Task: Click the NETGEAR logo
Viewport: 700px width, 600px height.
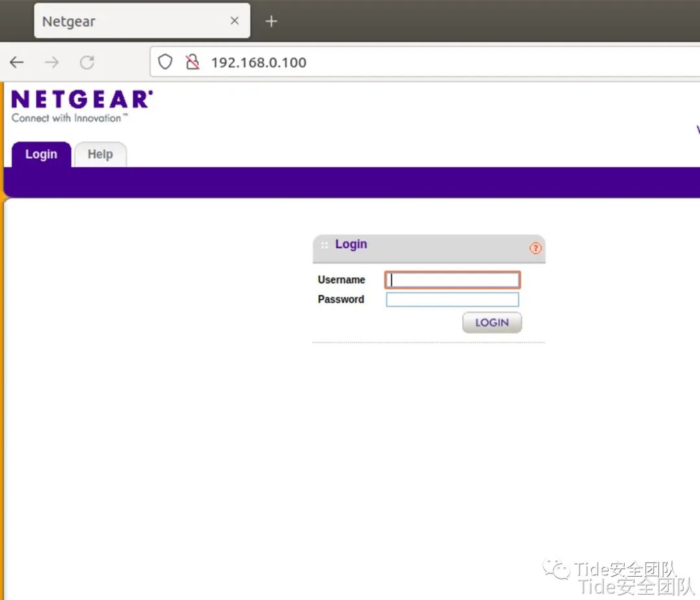Action: pyautogui.click(x=82, y=99)
